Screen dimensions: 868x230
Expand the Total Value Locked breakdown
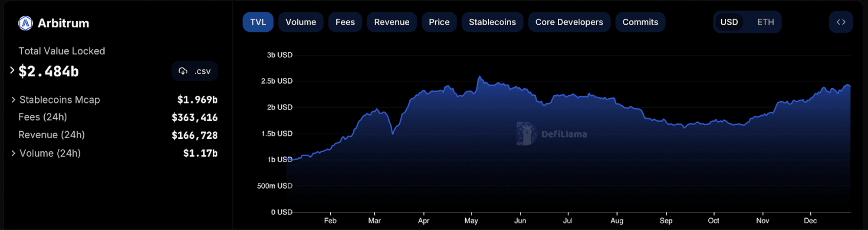tap(12, 70)
